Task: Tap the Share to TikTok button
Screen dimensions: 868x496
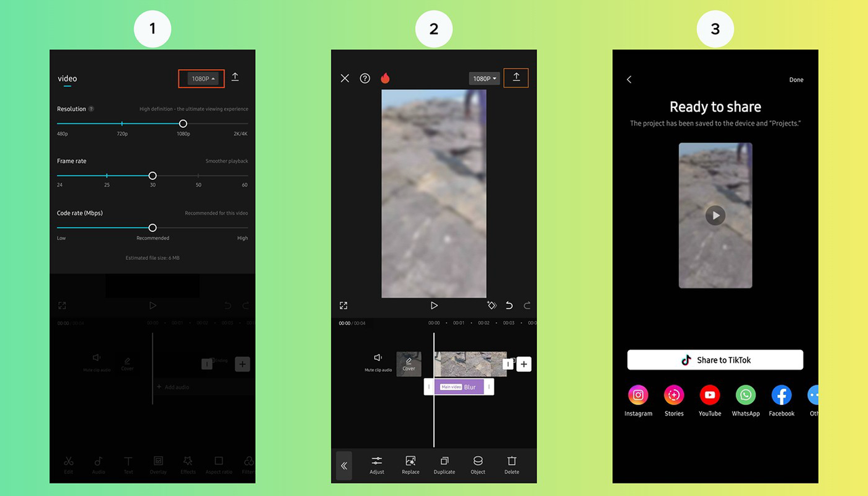Action: tap(715, 360)
